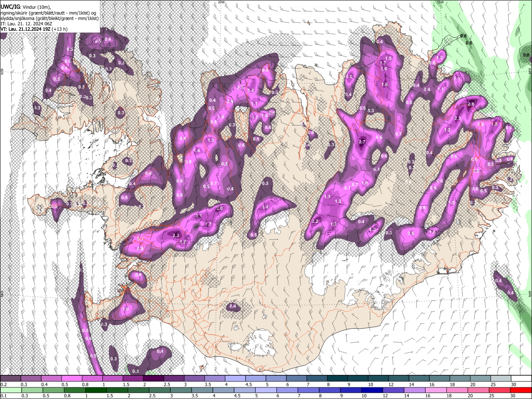Click the '0.1' label under the lower legend row

coord(4,396)
